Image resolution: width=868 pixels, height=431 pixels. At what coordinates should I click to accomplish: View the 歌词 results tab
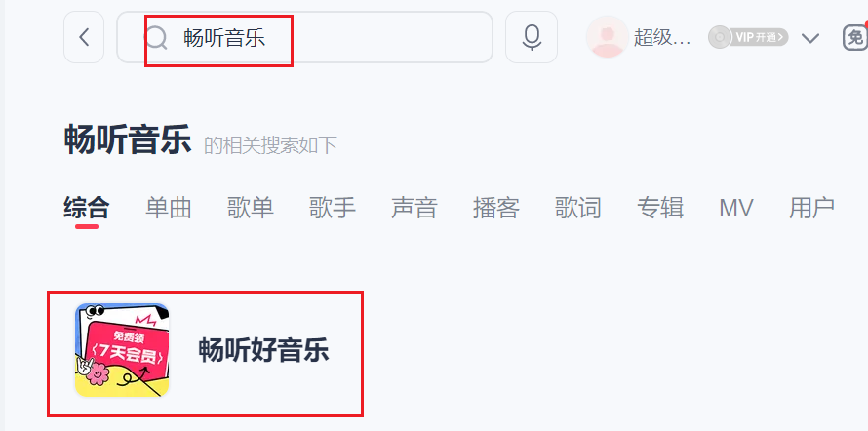pos(578,208)
